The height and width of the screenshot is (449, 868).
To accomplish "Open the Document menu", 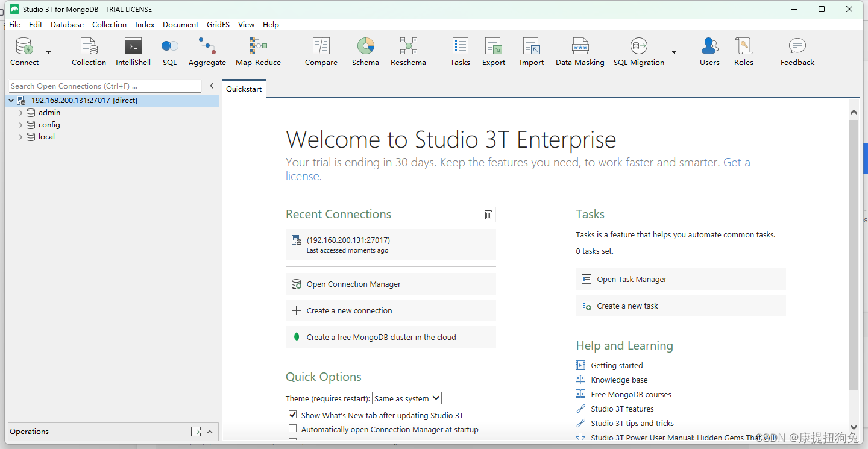I will pos(180,25).
